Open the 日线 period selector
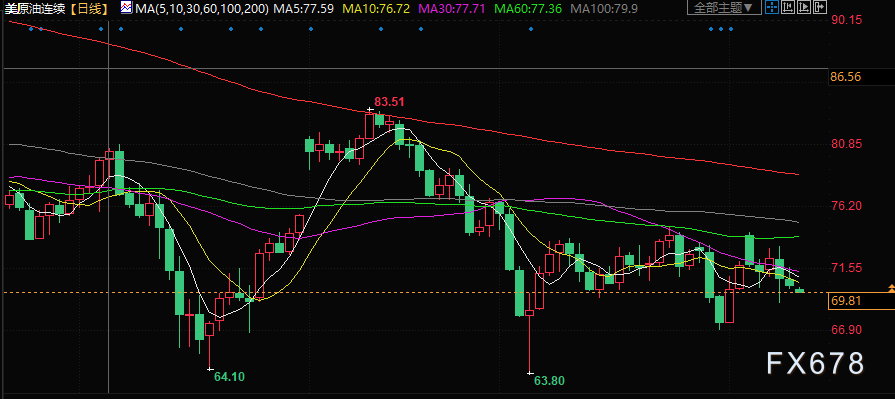The width and height of the screenshot is (895, 399). [91, 8]
